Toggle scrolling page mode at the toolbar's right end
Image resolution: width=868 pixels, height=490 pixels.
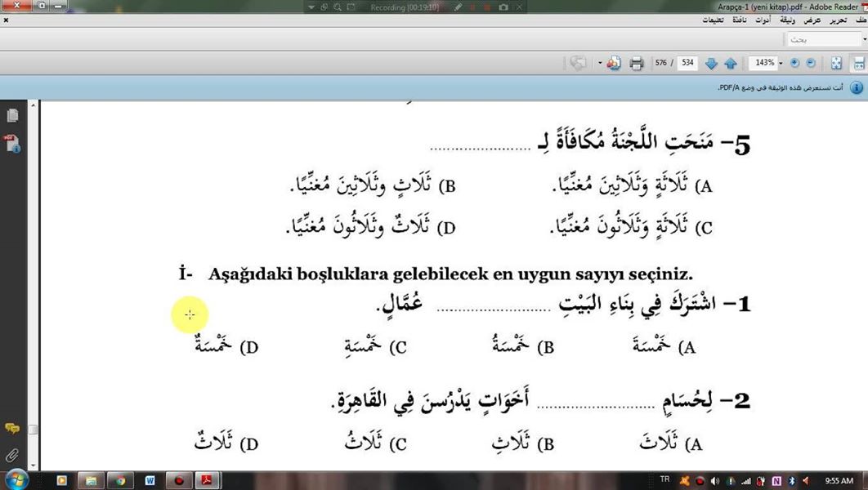coord(859,64)
